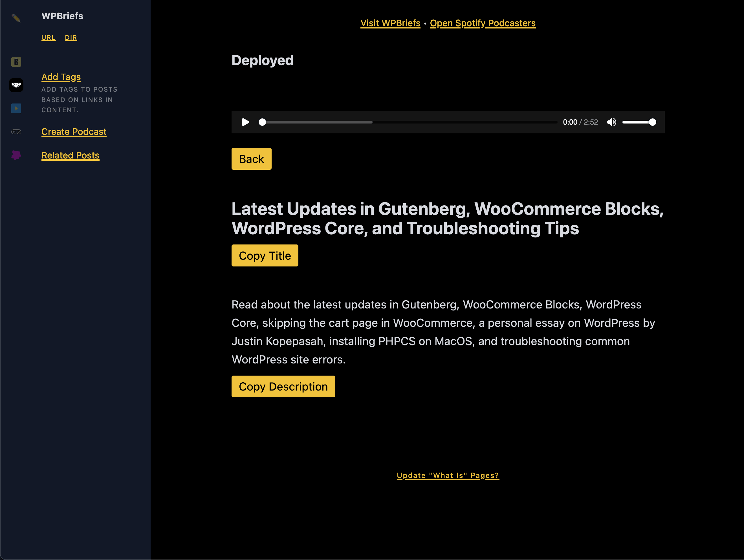Click the Back button
Screen dimensions: 744x560
click(251, 159)
